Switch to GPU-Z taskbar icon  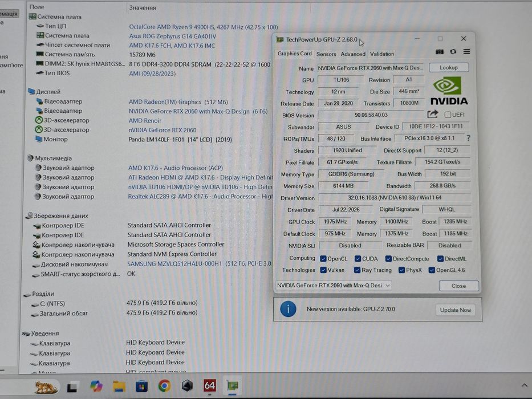[233, 386]
